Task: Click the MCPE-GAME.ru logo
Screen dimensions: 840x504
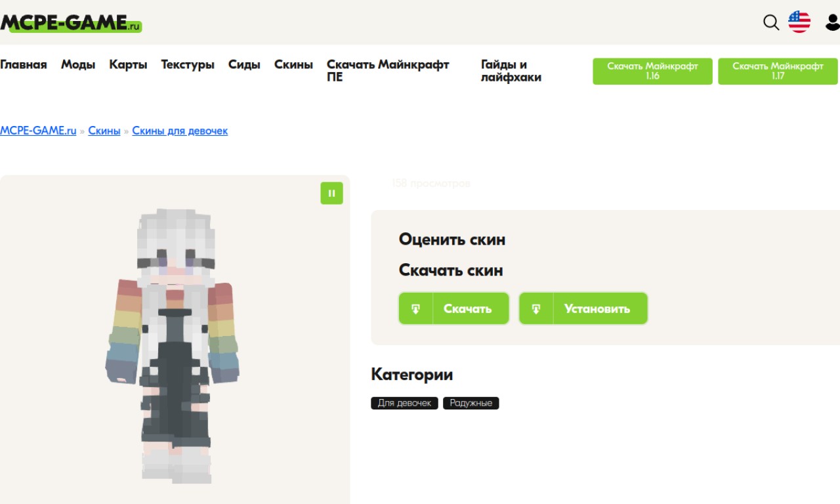Action: coord(71,23)
